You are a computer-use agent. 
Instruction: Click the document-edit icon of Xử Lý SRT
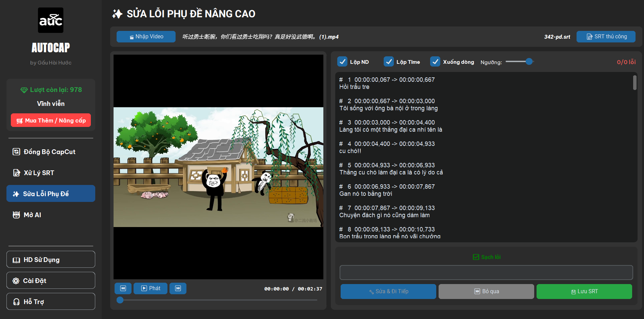[16, 173]
